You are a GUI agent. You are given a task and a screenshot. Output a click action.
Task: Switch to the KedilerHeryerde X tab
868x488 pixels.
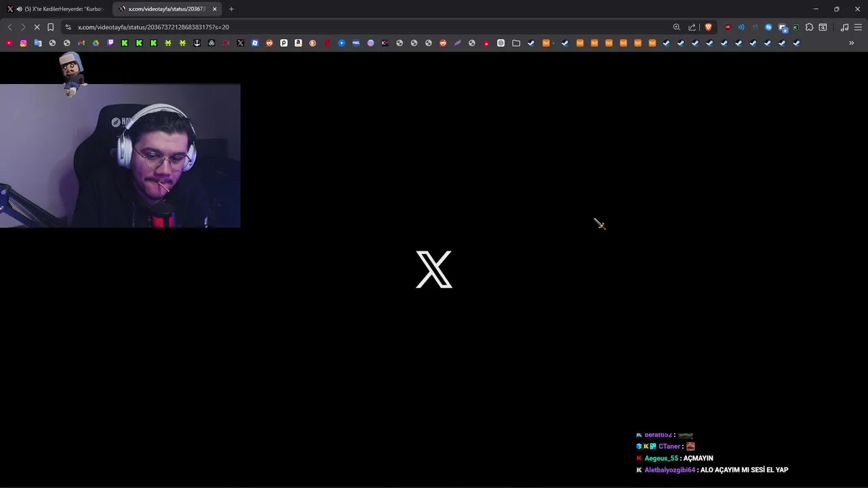[56, 9]
